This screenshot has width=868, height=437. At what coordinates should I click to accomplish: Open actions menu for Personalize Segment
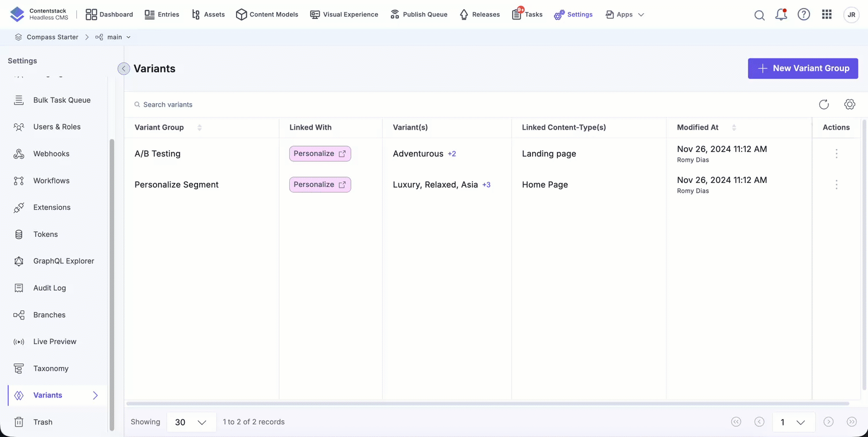coord(836,185)
